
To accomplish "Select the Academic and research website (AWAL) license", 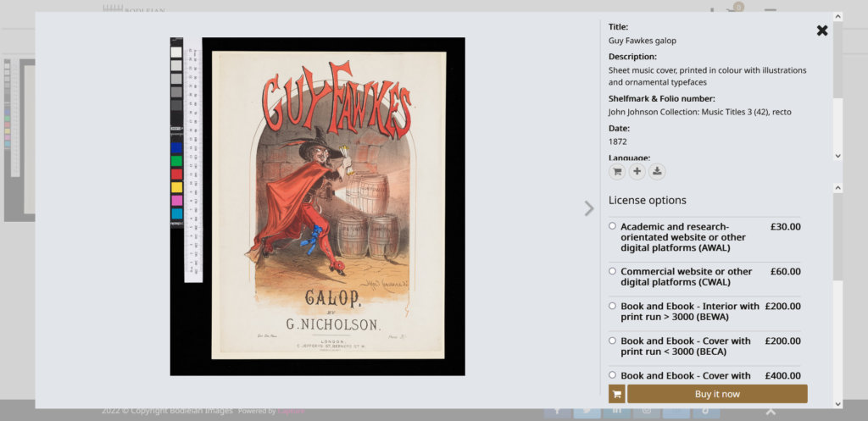I will 613,226.
